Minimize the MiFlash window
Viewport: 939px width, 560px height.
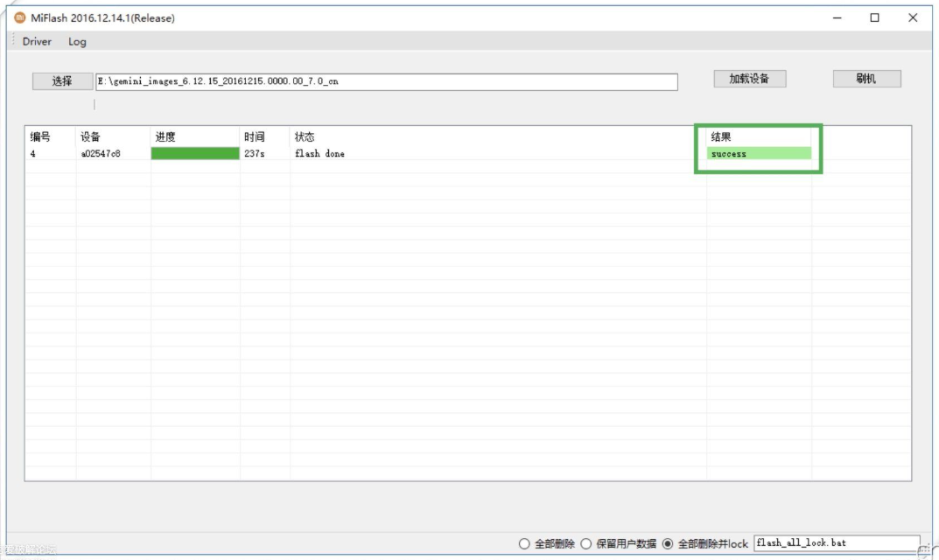point(837,17)
